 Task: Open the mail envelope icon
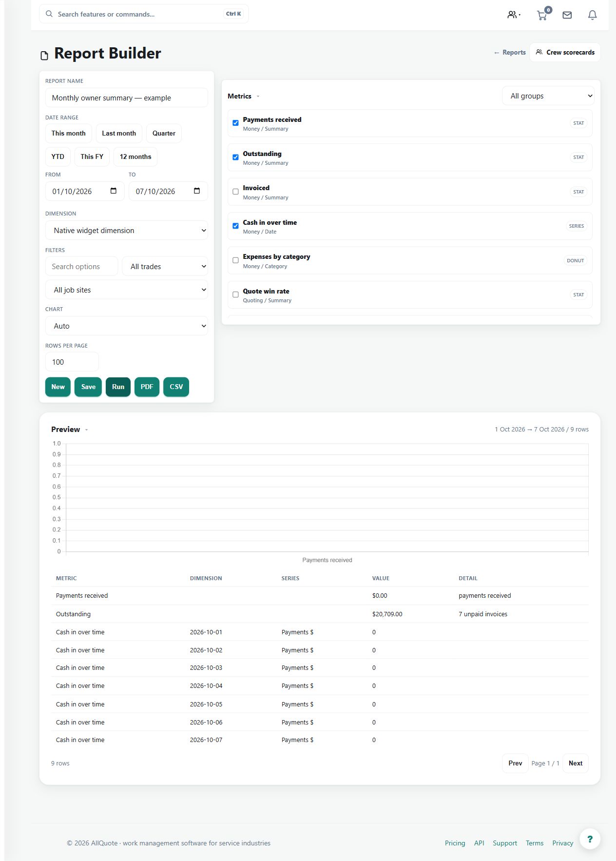coord(567,15)
